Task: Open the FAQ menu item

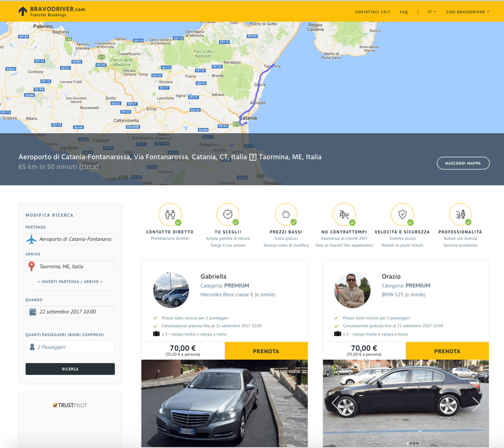Action: [404, 12]
